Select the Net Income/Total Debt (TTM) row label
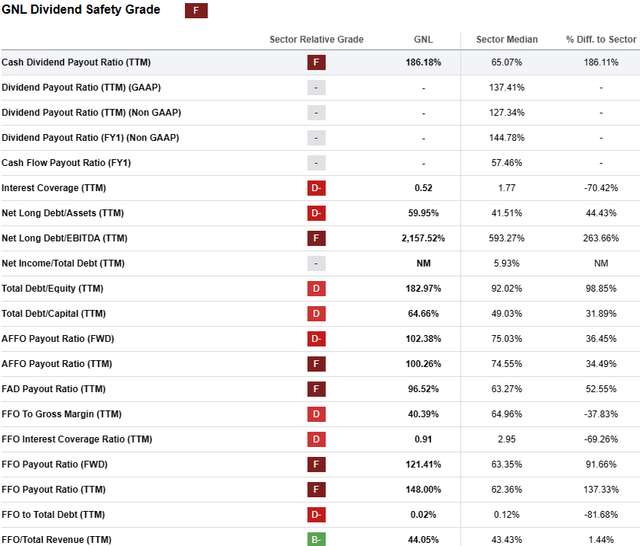 click(63, 264)
